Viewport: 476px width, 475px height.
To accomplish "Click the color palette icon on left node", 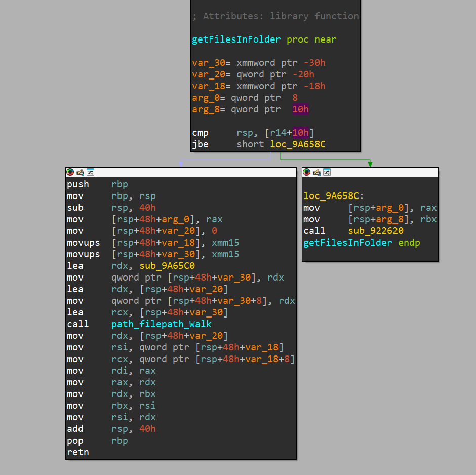I will click(70, 172).
